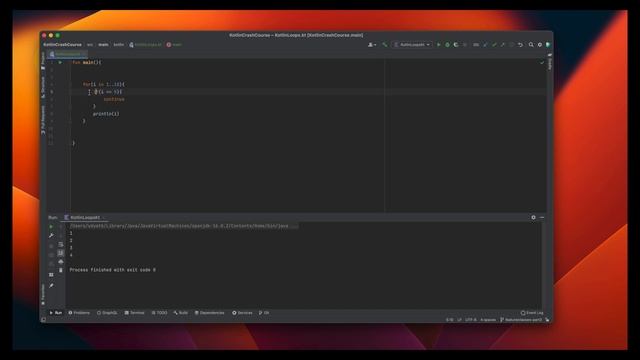
Task: Click the teal plugin icon at toolbar far right
Action: (x=548, y=44)
